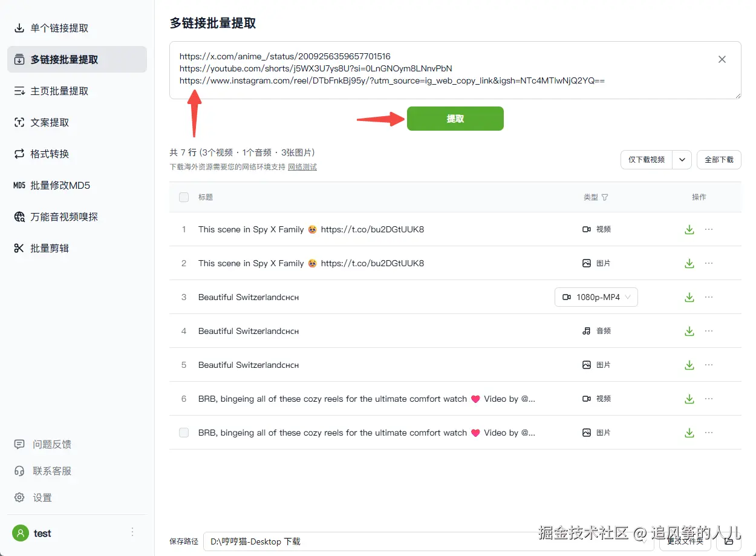Open 问题反馈 feedback entry
756x556 pixels.
[43, 444]
